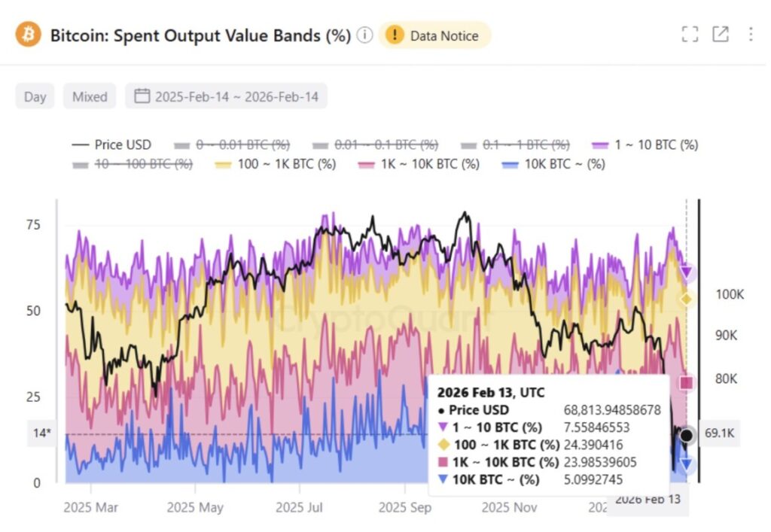Open the info icon beside chart title
771x532 pixels.
365,35
